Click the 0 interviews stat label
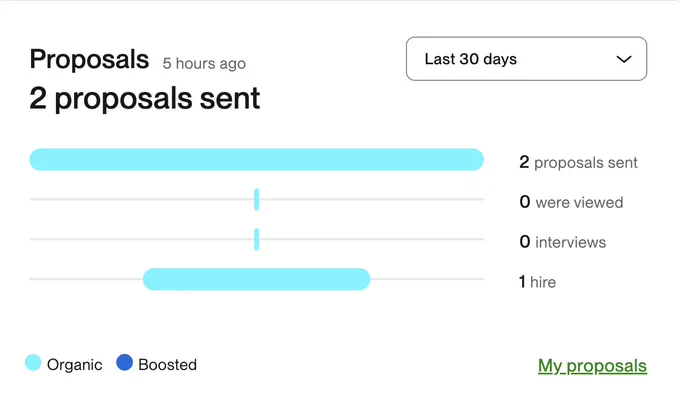 [562, 242]
